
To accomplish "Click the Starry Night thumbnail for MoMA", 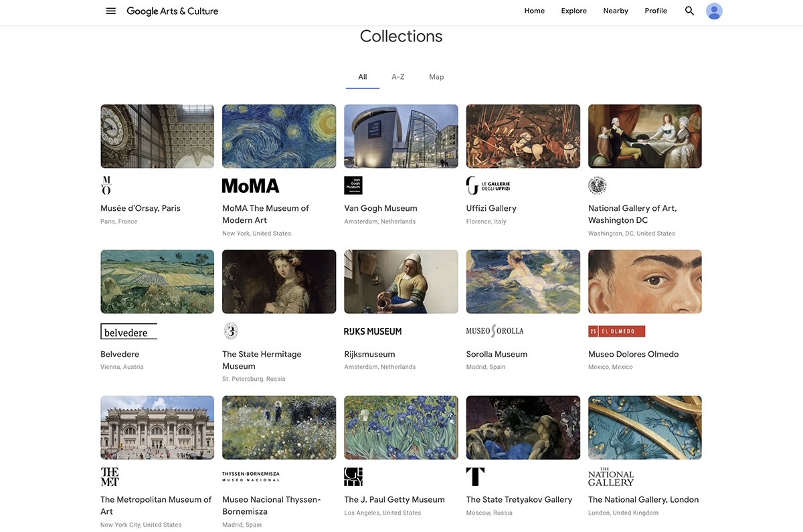I will (x=279, y=136).
